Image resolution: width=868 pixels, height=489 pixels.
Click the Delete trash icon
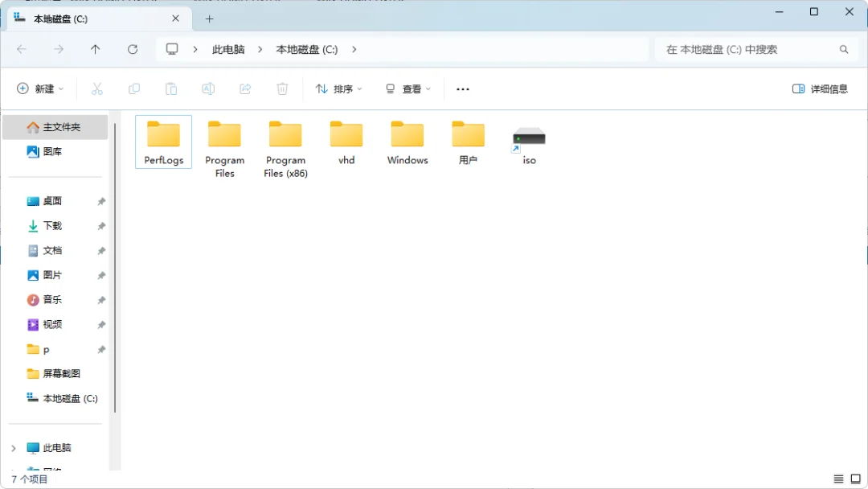(x=282, y=88)
